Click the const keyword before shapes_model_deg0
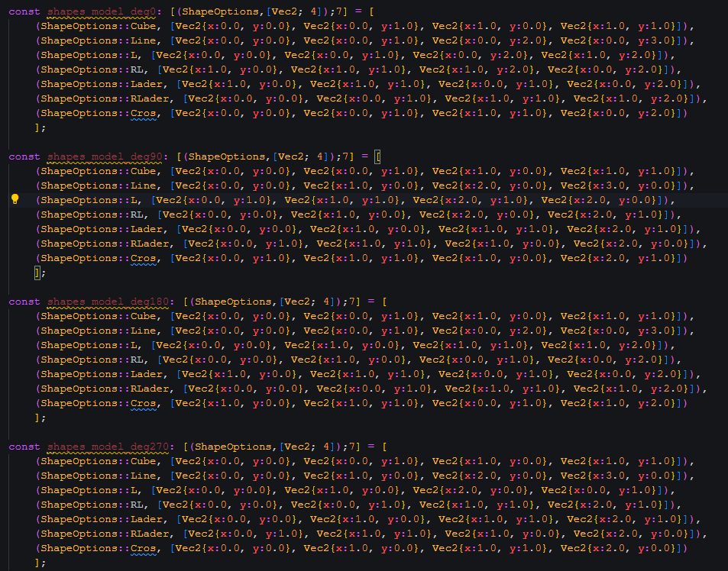 [24, 11]
